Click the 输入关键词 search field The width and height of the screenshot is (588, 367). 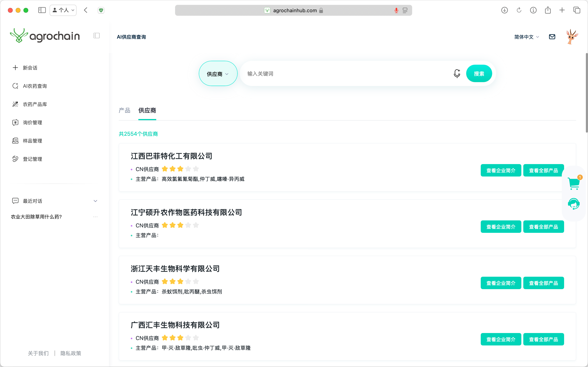[345, 74]
